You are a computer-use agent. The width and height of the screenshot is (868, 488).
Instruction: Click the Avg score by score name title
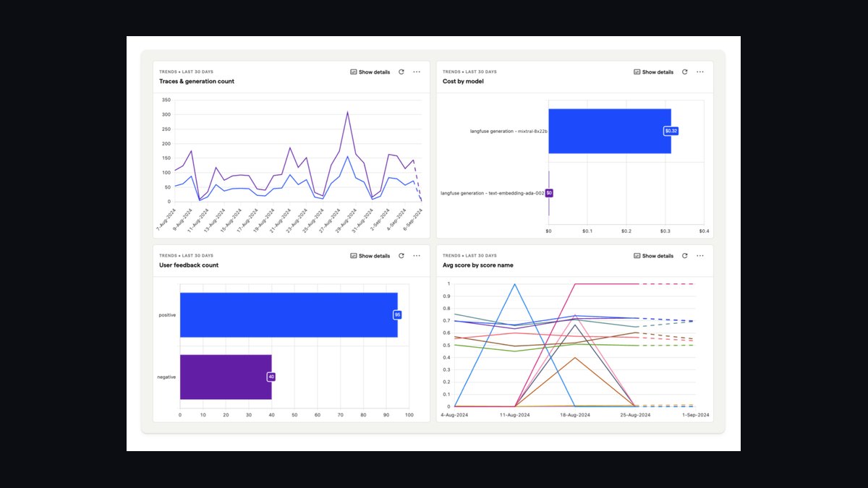click(x=478, y=265)
